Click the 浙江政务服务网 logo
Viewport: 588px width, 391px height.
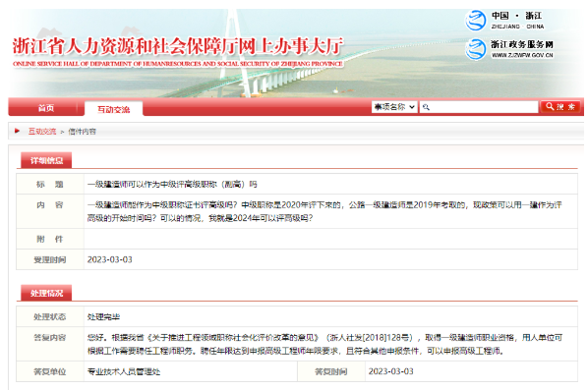click(x=509, y=49)
